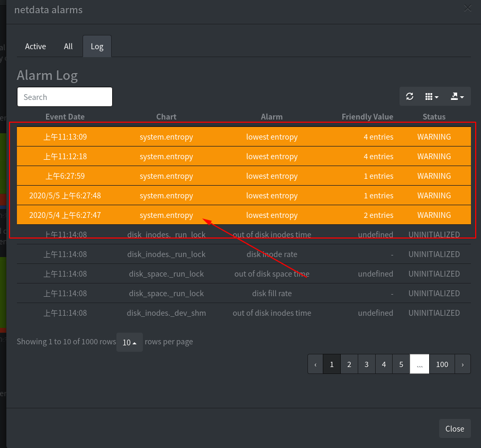Sort by Event Date column header
The height and width of the screenshot is (448, 481).
pyautogui.click(x=65, y=117)
